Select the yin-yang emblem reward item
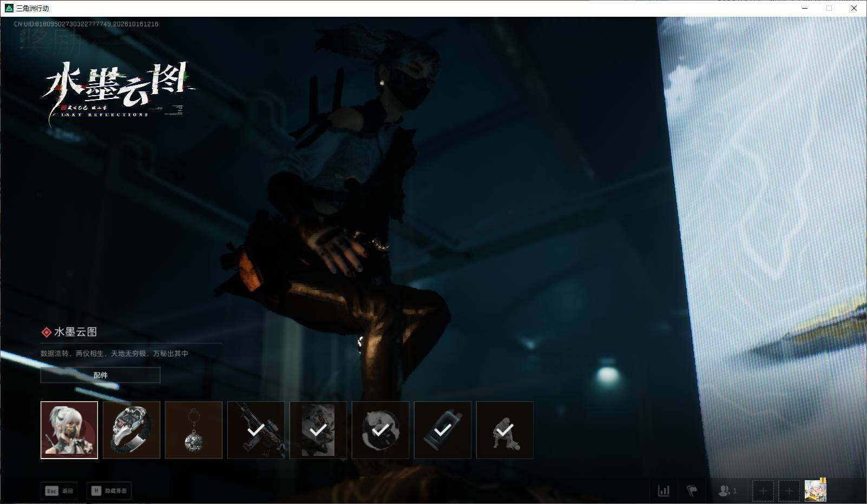The width and height of the screenshot is (867, 504). (380, 430)
